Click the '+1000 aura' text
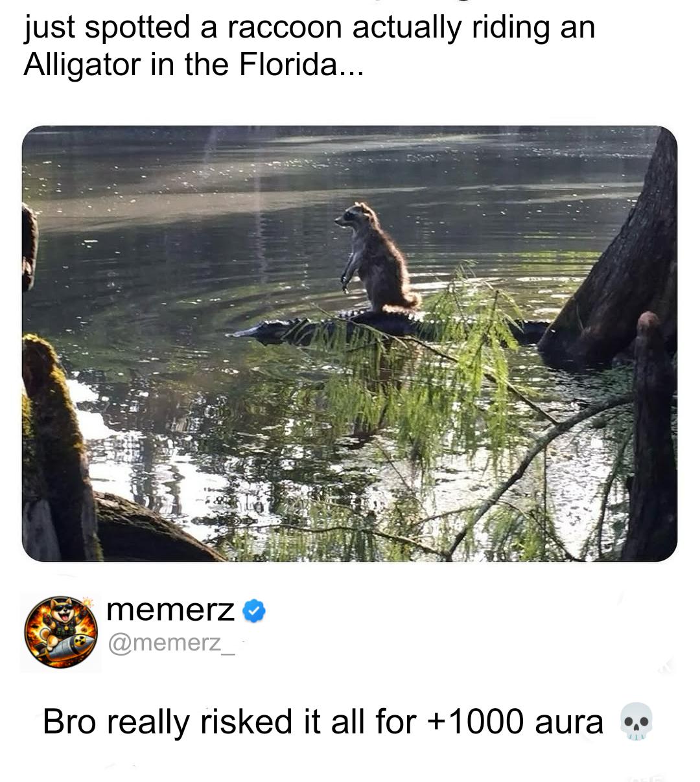Screen dimensions: 700x782 516,721
